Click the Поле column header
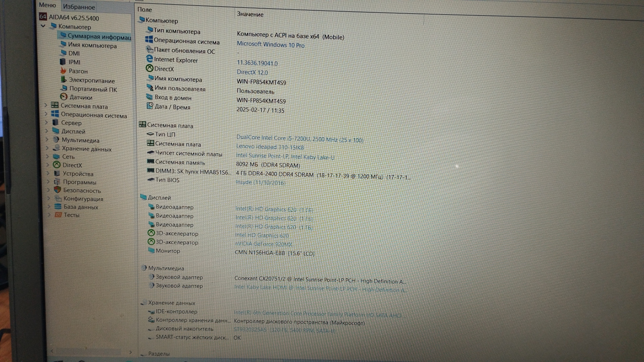644x362 pixels. click(145, 10)
